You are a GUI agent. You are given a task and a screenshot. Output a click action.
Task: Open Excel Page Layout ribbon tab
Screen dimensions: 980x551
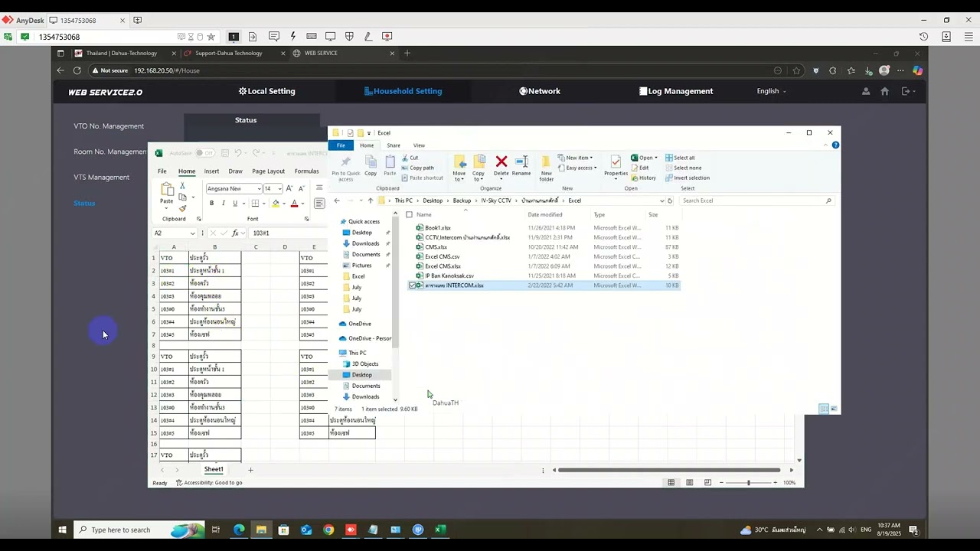click(268, 171)
